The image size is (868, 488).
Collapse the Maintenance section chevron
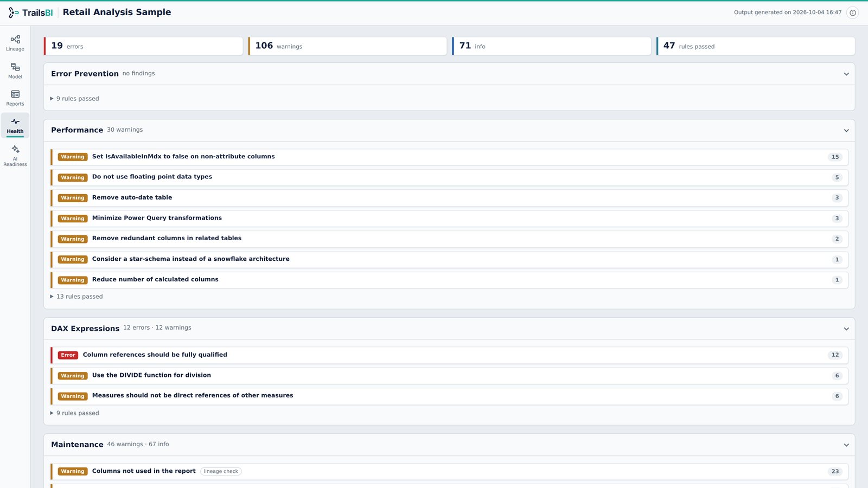pos(846,445)
